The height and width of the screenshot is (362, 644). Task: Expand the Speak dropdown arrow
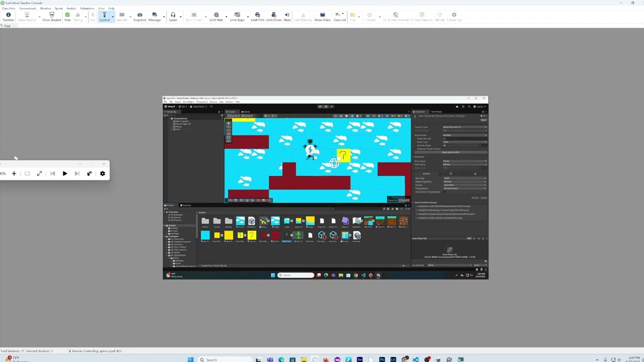[181, 17]
